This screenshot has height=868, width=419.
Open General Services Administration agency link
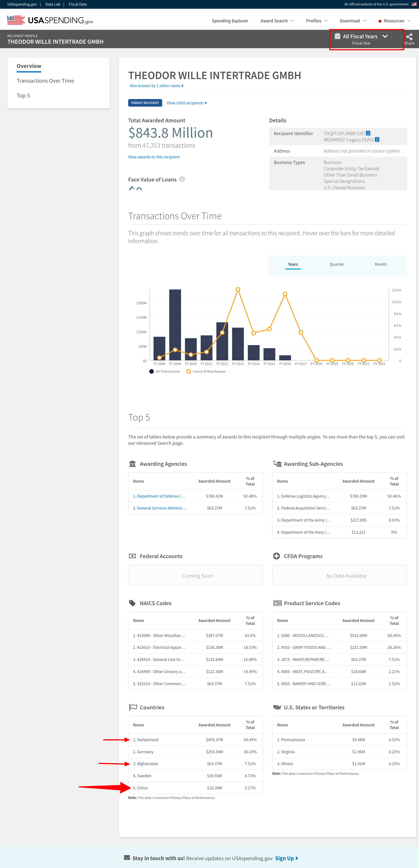coord(160,508)
